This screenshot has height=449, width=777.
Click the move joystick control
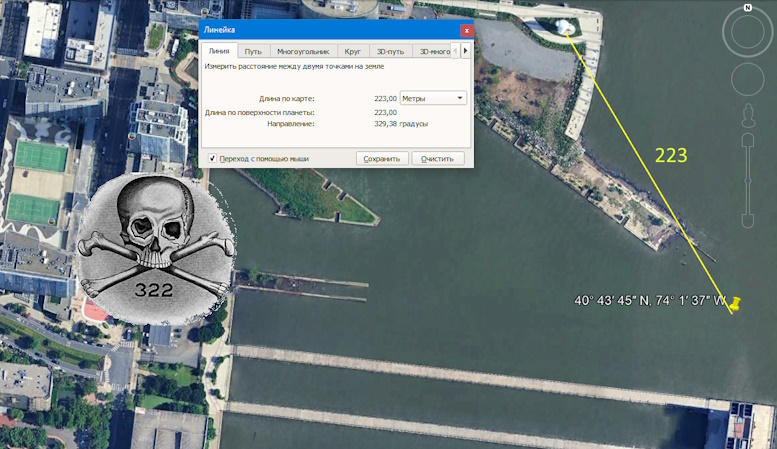[x=747, y=79]
